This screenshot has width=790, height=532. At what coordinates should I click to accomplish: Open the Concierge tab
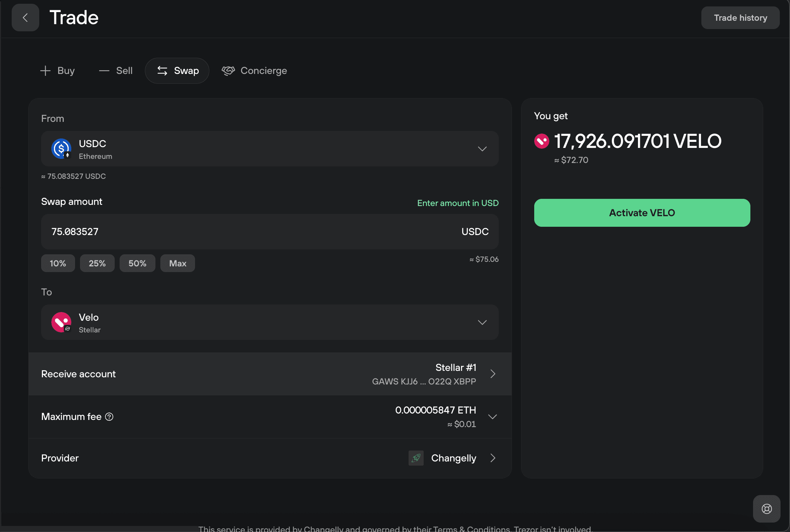click(254, 71)
